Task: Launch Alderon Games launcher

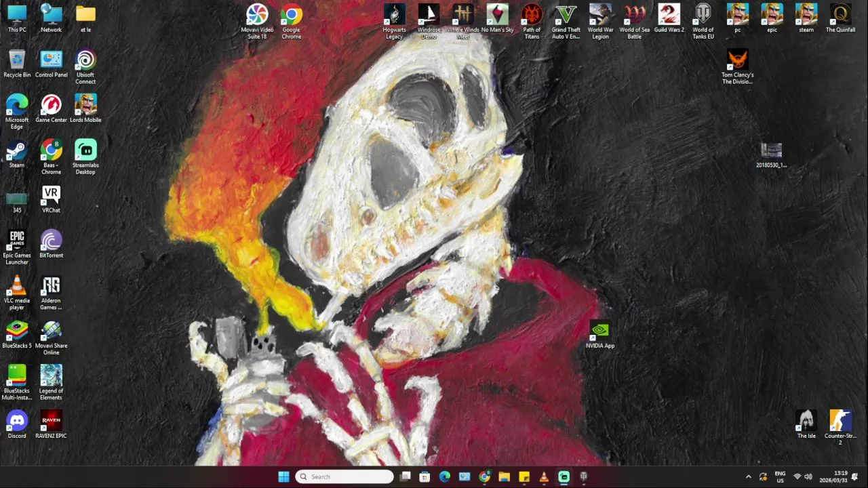Action: point(51,293)
